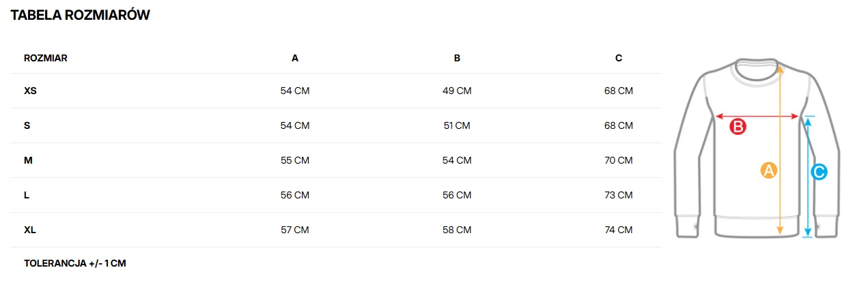Click the red B marker on sweatshirt diagram
868x285 pixels.
point(738,126)
